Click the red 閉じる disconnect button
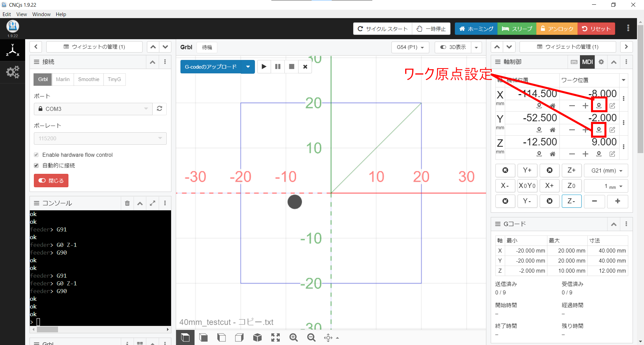The width and height of the screenshot is (644, 345). [x=51, y=181]
